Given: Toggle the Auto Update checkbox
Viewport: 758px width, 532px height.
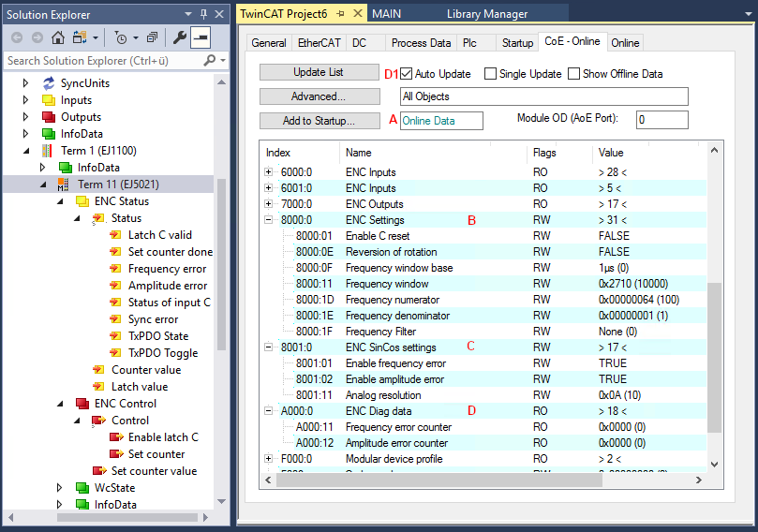Looking at the screenshot, I should point(406,74).
